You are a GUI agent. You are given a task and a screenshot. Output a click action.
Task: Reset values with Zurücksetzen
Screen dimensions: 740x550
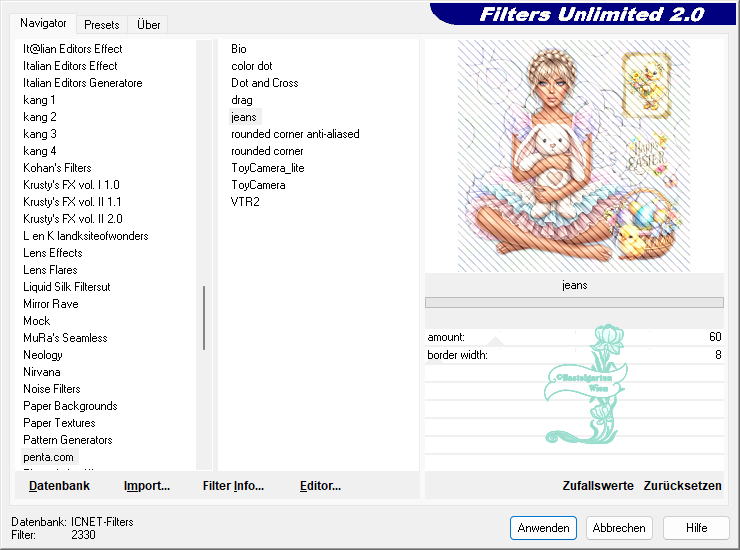coord(682,486)
